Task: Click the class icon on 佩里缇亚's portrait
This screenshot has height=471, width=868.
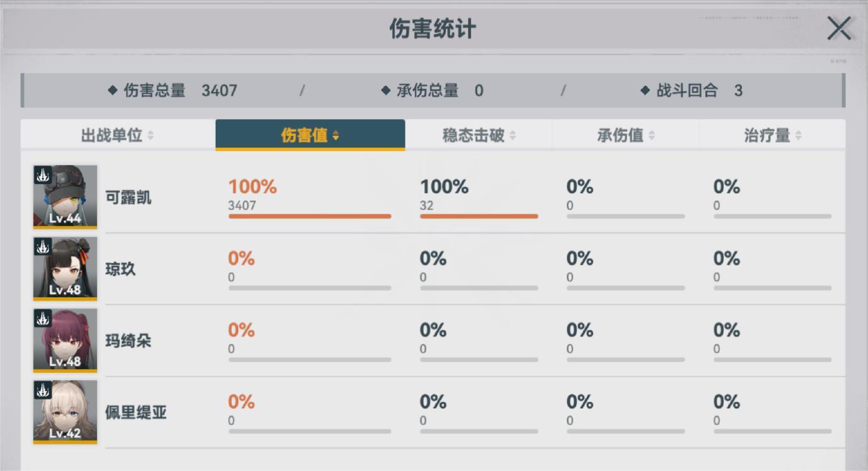Action: click(x=42, y=390)
